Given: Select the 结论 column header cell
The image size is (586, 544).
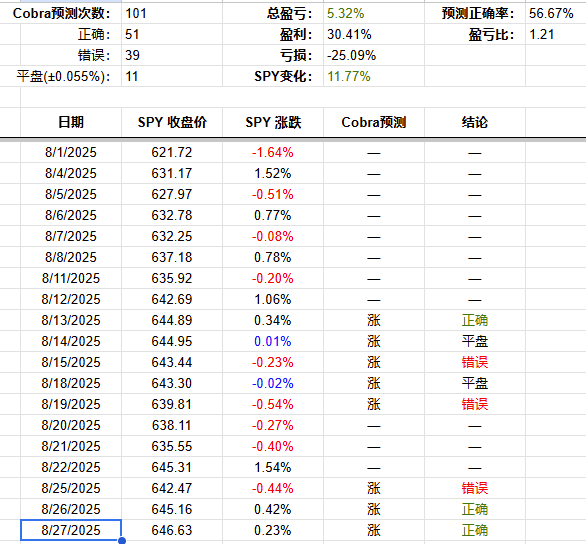Looking at the screenshot, I should pos(475,122).
